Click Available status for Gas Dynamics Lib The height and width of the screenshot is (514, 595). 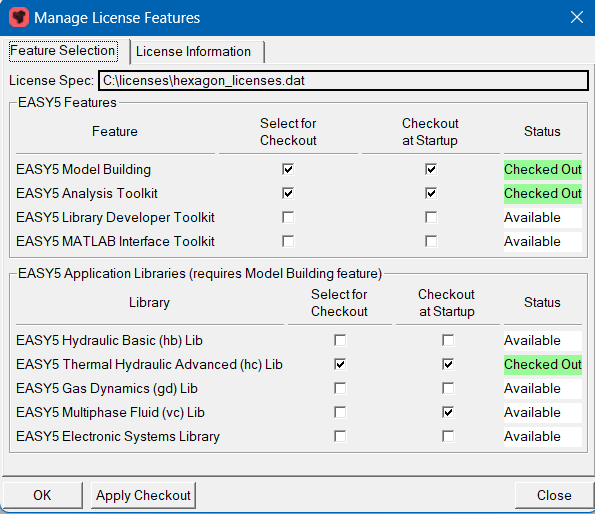[543, 388]
